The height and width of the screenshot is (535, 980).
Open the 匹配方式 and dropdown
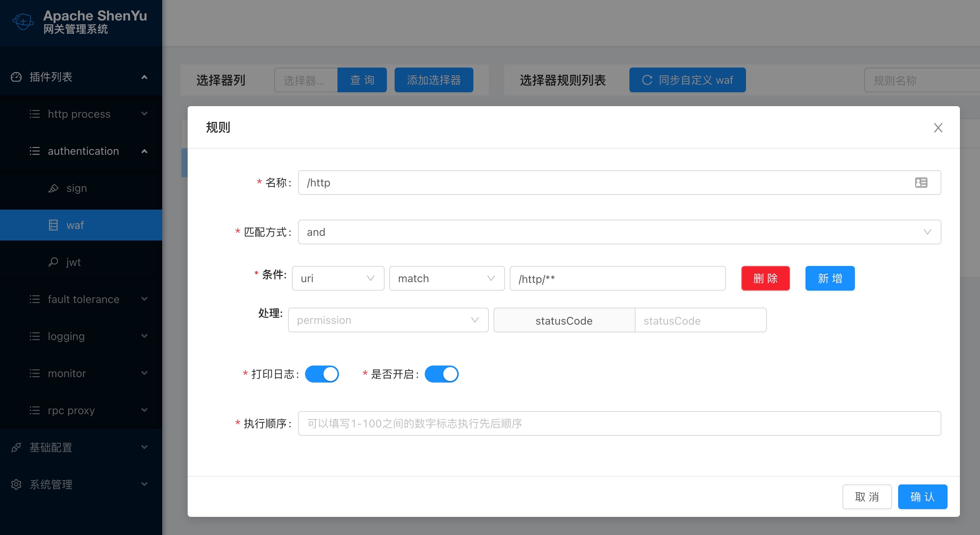point(619,232)
